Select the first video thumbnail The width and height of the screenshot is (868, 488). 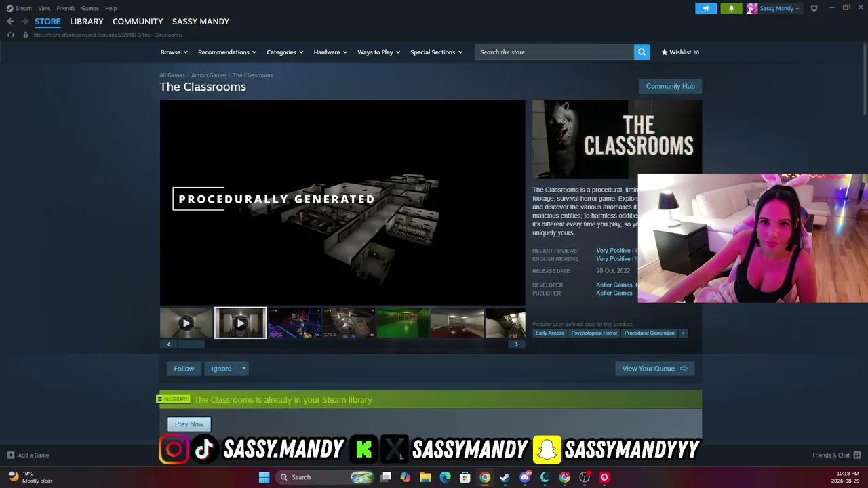click(x=186, y=323)
